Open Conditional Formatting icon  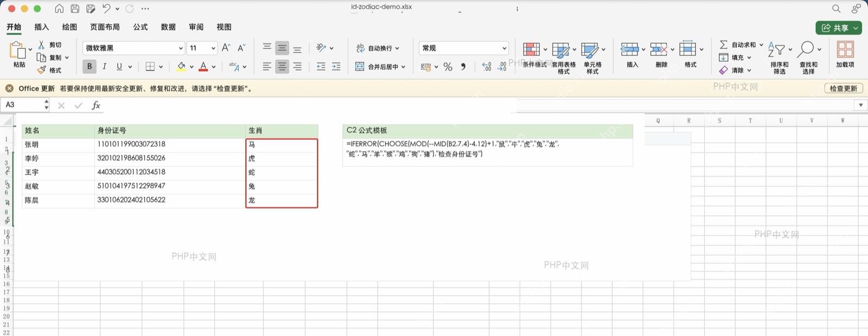[531, 49]
